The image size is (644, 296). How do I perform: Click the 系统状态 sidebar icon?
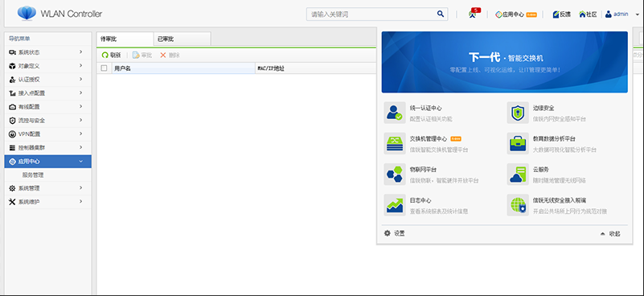click(12, 52)
